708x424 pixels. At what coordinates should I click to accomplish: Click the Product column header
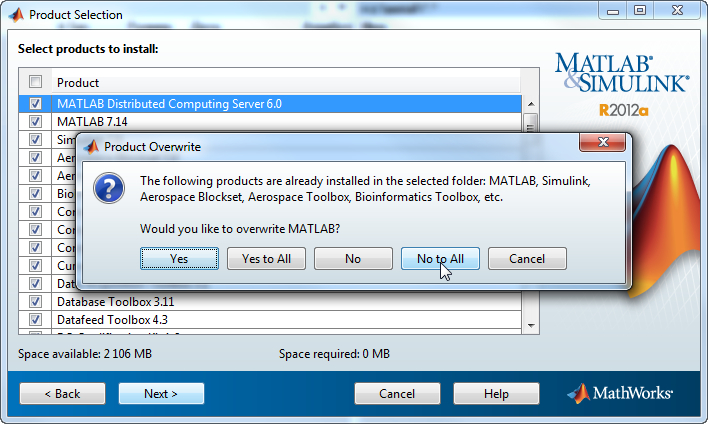pyautogui.click(x=286, y=83)
